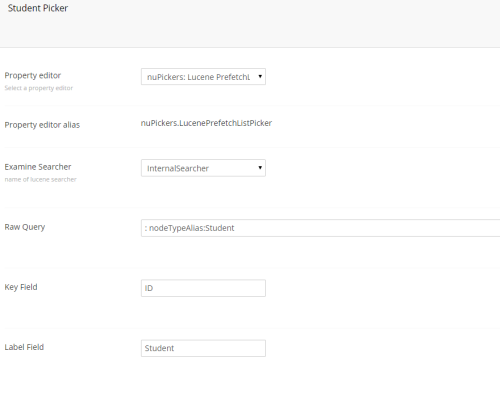Click the Label Field label
The image size is (500, 405).
coord(24,347)
